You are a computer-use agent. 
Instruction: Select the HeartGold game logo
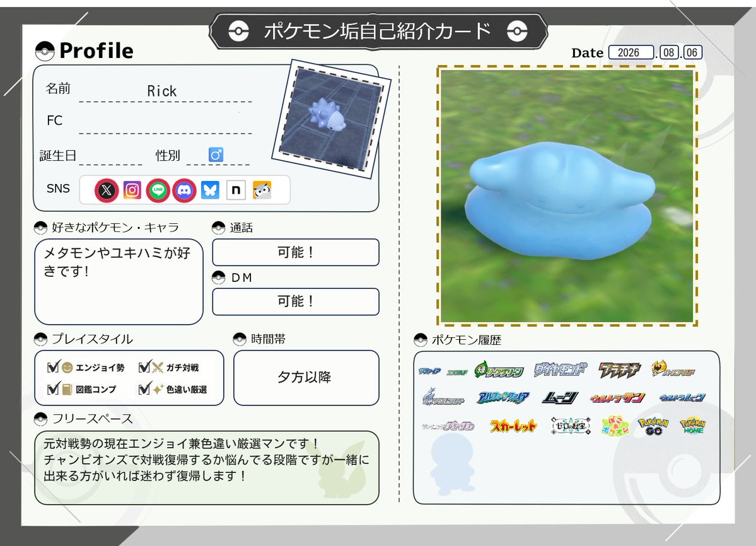673,369
